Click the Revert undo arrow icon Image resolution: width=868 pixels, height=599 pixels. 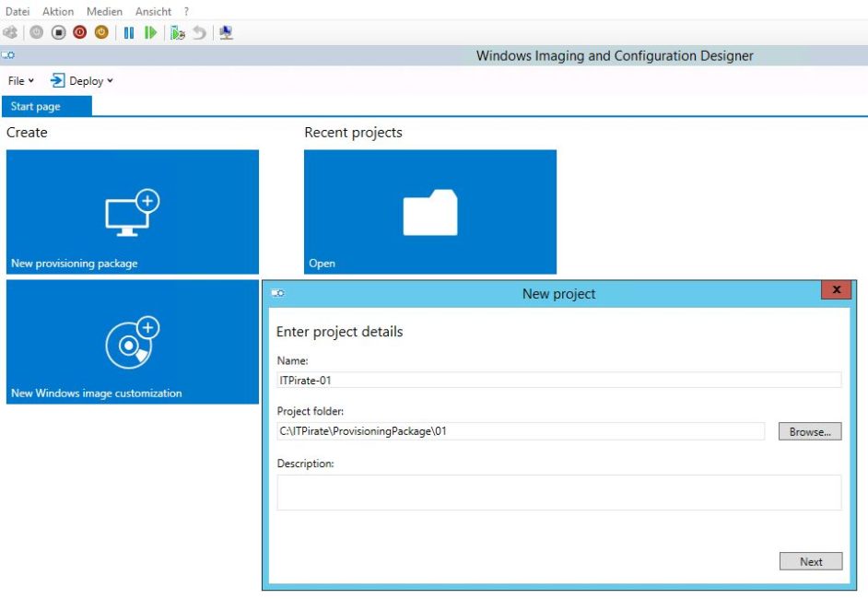coord(200,32)
